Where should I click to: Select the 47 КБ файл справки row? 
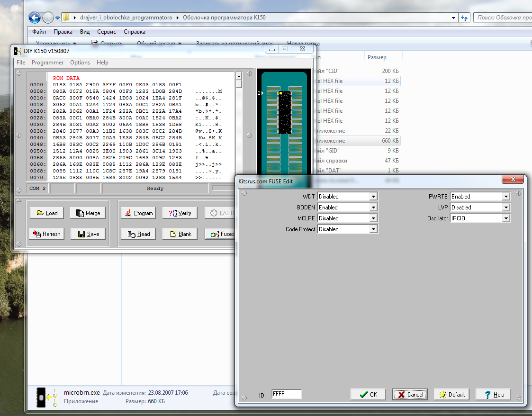point(358,161)
